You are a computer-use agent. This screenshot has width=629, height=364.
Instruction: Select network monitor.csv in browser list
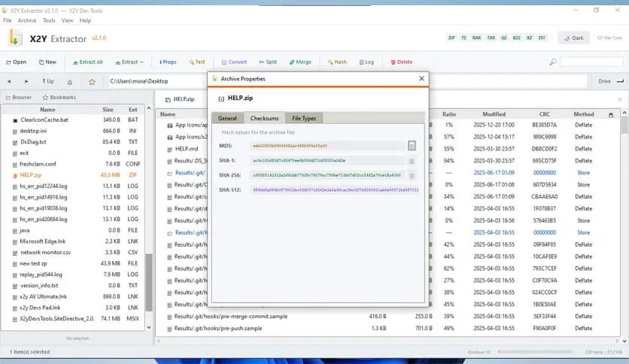pos(72,253)
